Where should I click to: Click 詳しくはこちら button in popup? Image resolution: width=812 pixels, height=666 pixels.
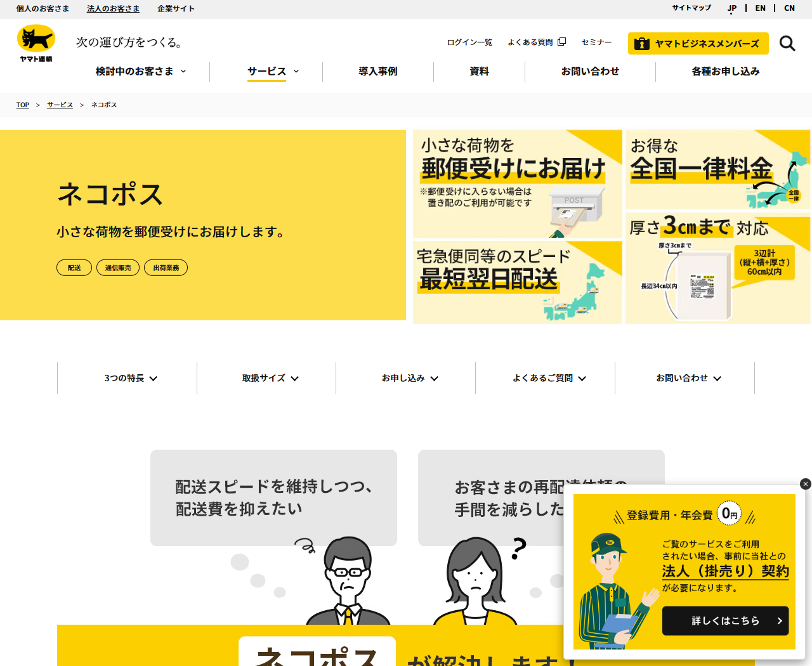pos(725,621)
